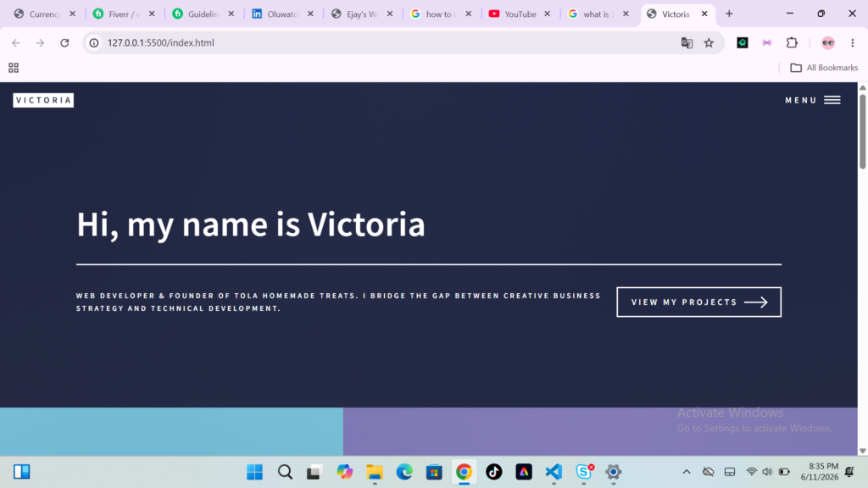Screen dimensions: 868x488
Task: Open All Bookmarks folder
Action: pos(824,68)
